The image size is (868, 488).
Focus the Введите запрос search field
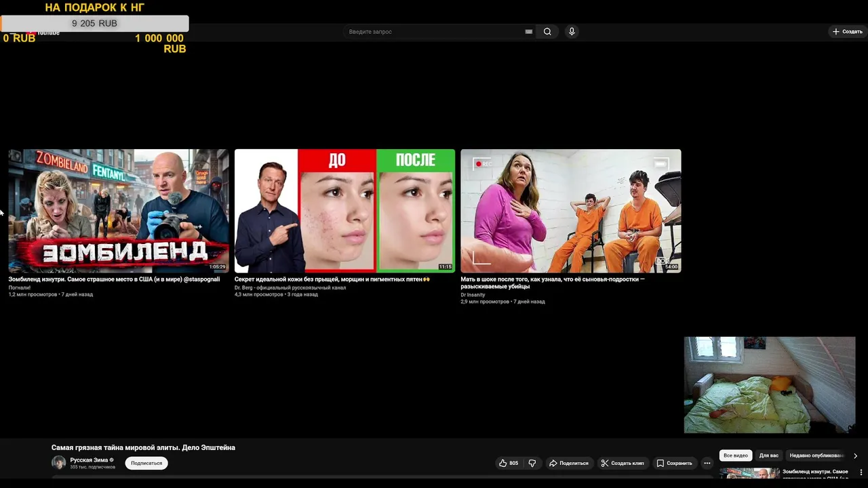[434, 32]
